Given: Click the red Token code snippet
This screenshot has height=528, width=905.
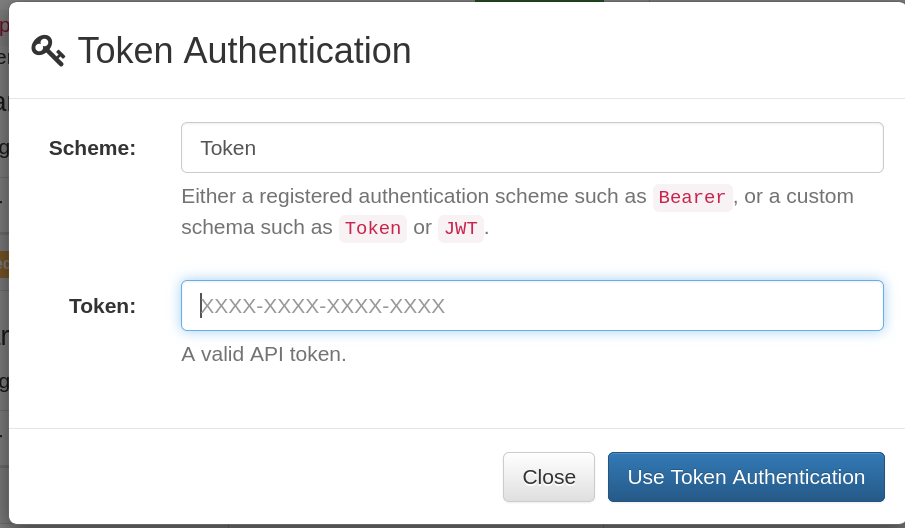Looking at the screenshot, I should point(373,229).
